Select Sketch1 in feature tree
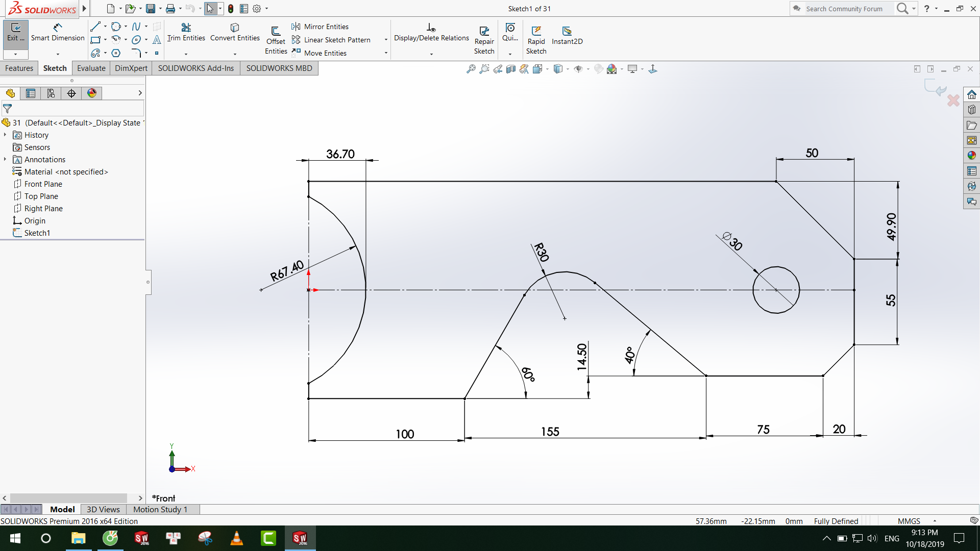Screen dimensions: 980x551 pyautogui.click(x=37, y=233)
